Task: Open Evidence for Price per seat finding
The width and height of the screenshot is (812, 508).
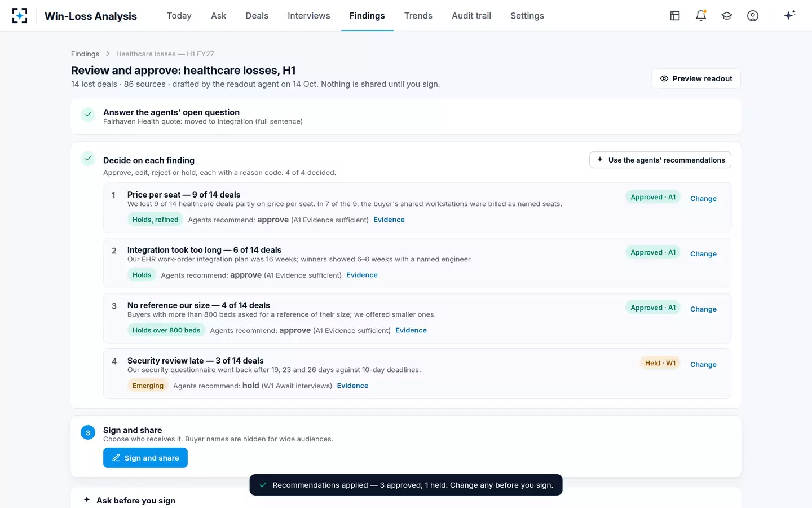Action: [x=389, y=220]
